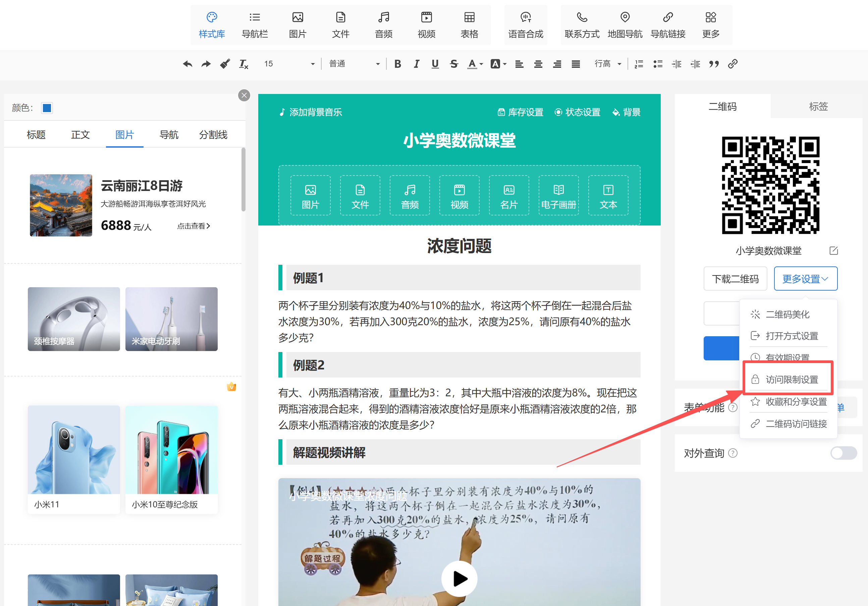Close the style library panel

click(x=244, y=95)
